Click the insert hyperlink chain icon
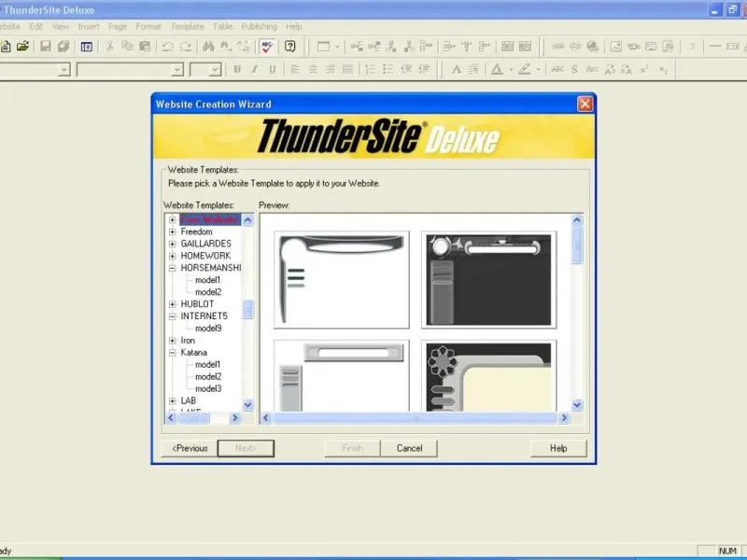The width and height of the screenshot is (747, 560). (557, 46)
